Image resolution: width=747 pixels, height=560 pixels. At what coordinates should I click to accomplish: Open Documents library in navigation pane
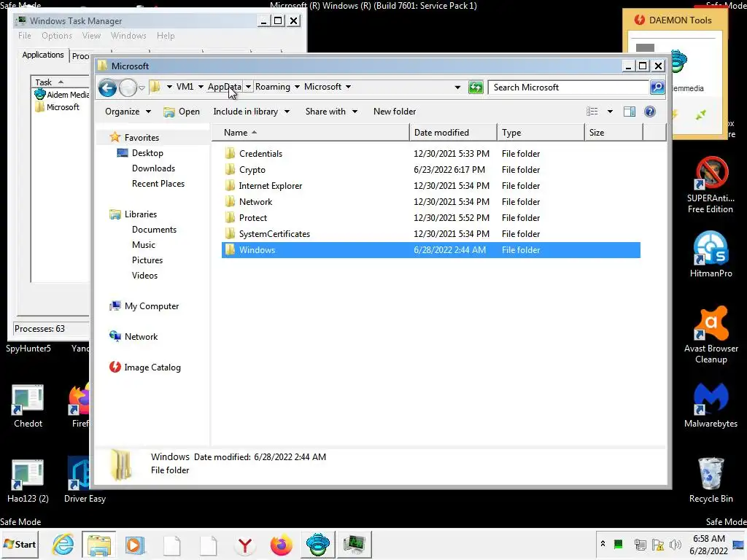(154, 230)
